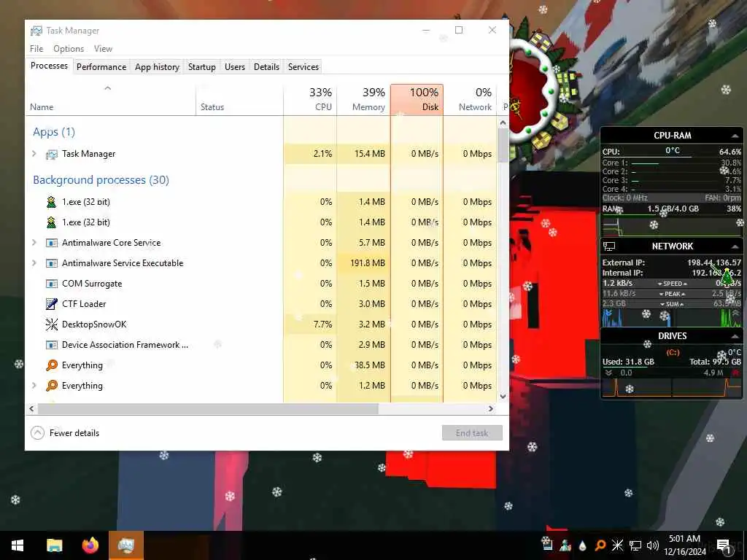
Task: Sort by the CPU column header
Action: point(310,99)
